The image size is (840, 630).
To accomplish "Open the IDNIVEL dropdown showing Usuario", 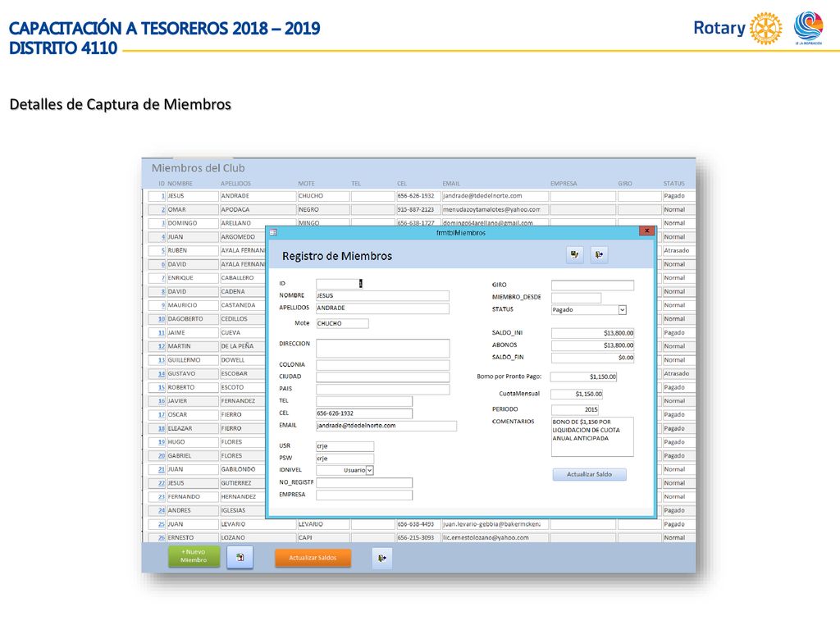I will pos(370,470).
